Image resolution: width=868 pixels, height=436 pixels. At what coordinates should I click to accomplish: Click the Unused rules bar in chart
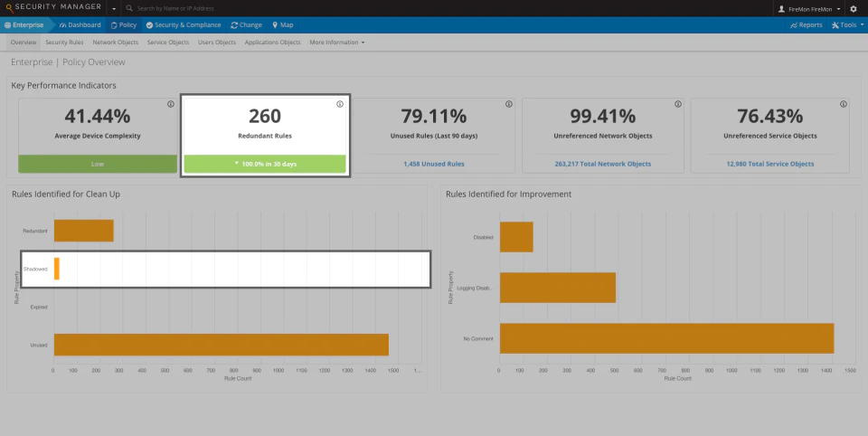click(x=222, y=345)
